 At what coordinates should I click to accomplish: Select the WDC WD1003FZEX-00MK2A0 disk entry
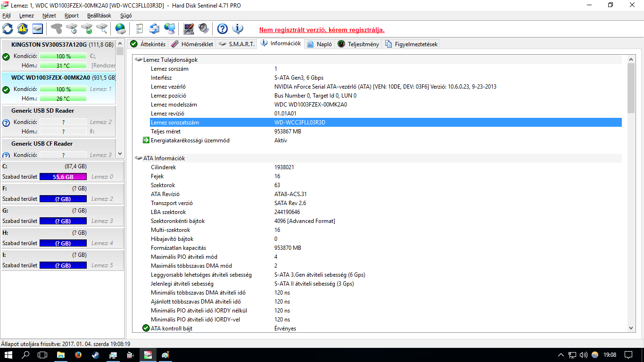pyautogui.click(x=58, y=88)
